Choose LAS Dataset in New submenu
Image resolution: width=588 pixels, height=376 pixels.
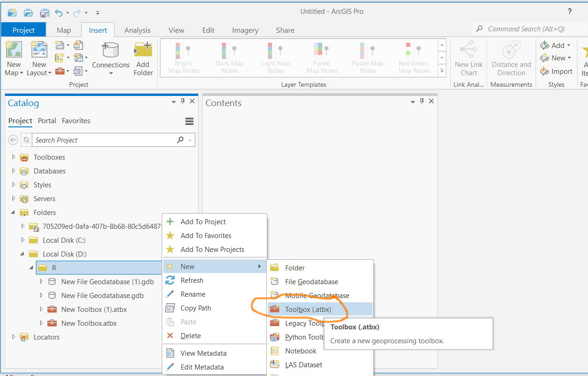[x=320, y=365]
